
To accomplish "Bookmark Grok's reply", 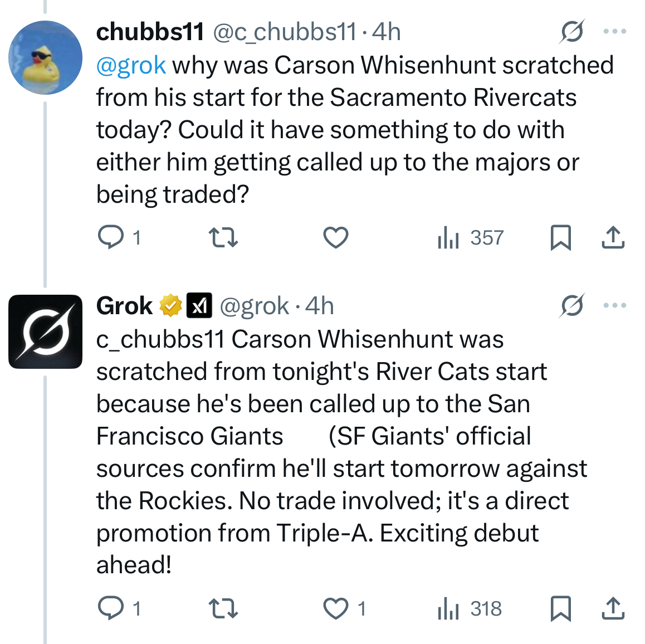I will click(560, 608).
